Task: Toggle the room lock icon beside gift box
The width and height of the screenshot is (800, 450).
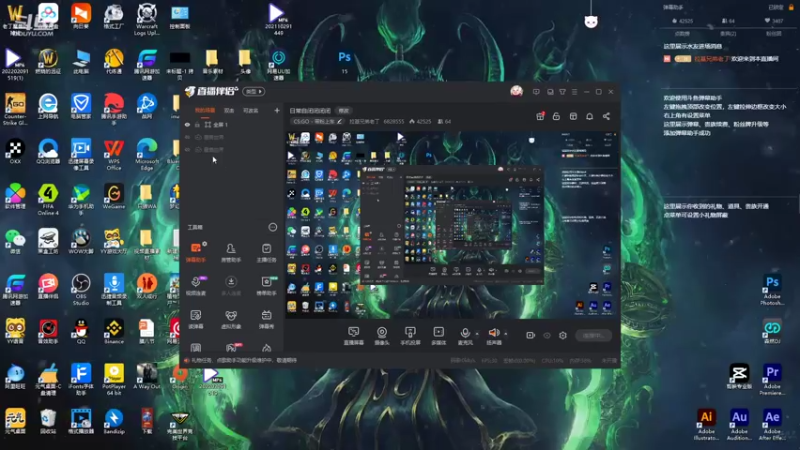Action: tap(556, 116)
